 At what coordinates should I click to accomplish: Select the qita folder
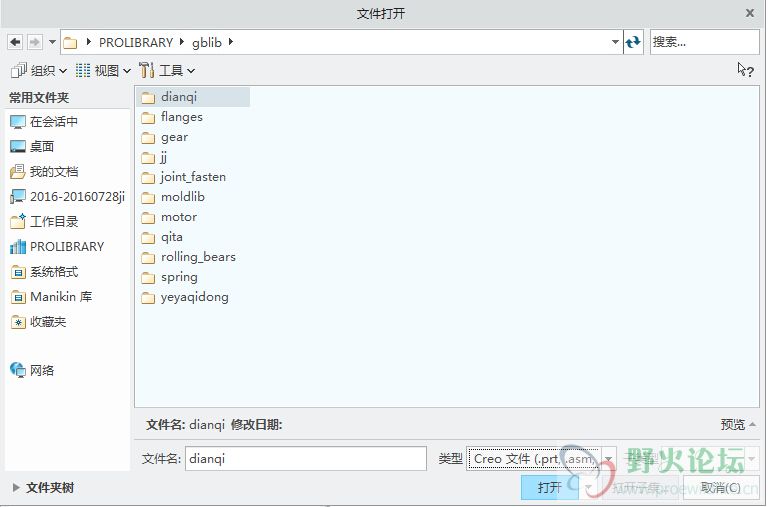coord(162,237)
